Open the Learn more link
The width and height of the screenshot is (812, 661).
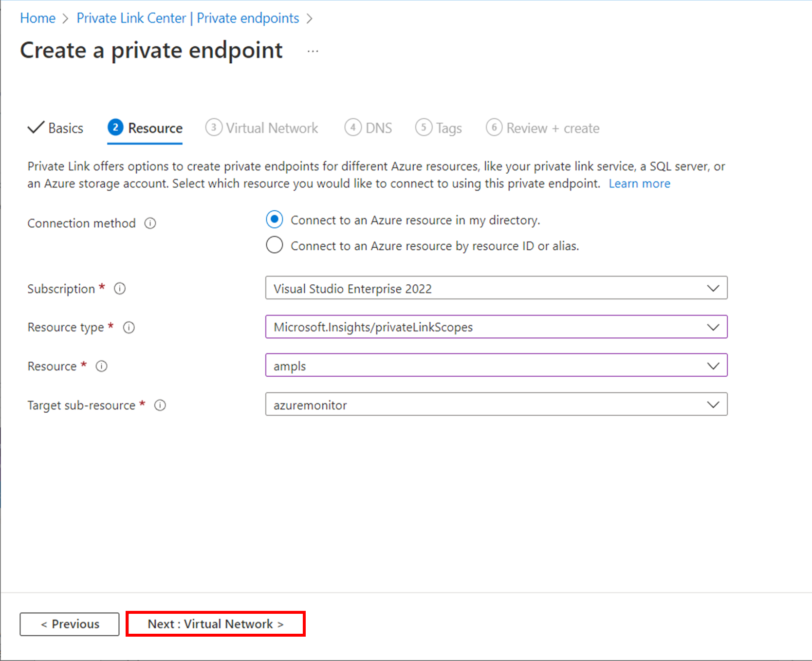(x=639, y=183)
